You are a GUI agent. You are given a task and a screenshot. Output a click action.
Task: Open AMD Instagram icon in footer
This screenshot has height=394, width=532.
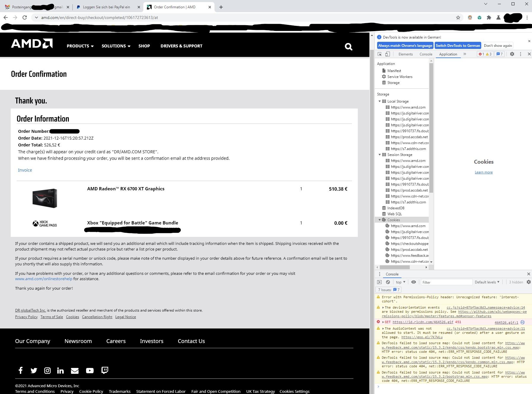tap(47, 371)
